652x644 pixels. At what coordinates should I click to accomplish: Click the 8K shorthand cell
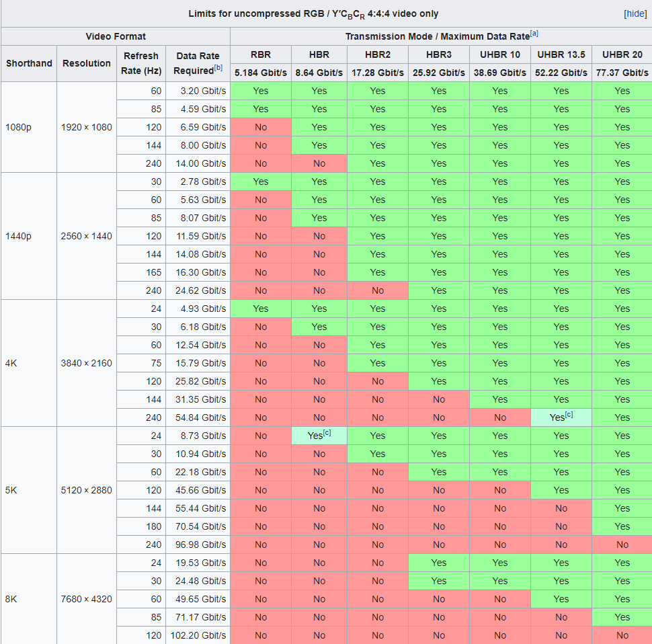pos(29,599)
